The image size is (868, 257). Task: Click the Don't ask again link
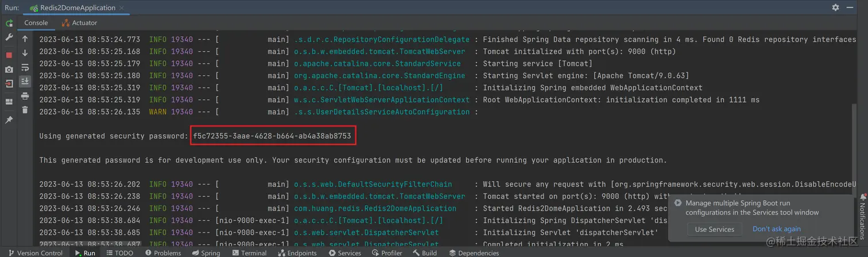[776, 229]
